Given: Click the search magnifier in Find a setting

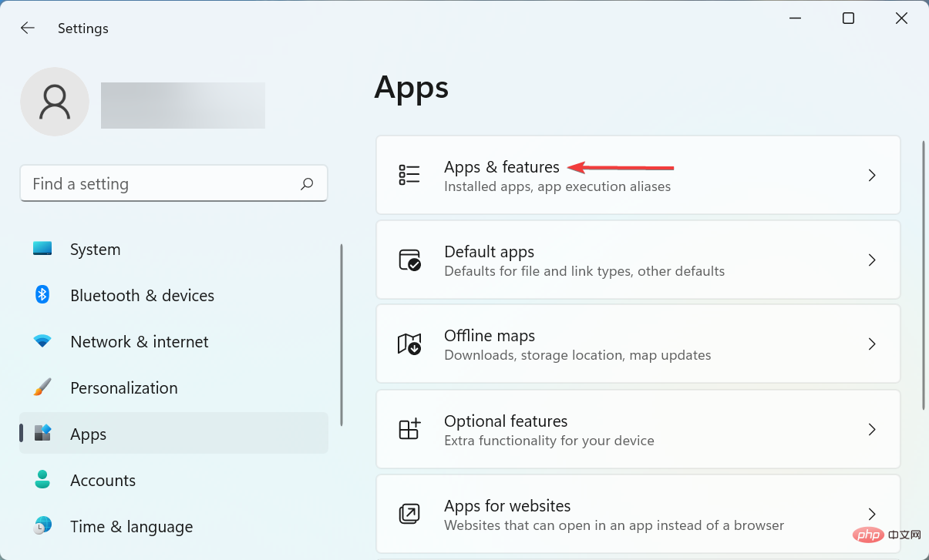Looking at the screenshot, I should [306, 183].
